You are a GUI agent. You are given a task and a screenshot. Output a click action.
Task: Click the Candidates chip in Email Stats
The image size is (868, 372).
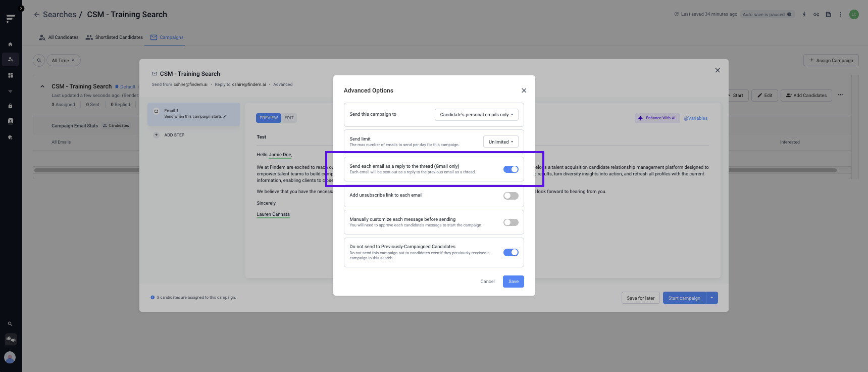pyautogui.click(x=116, y=126)
